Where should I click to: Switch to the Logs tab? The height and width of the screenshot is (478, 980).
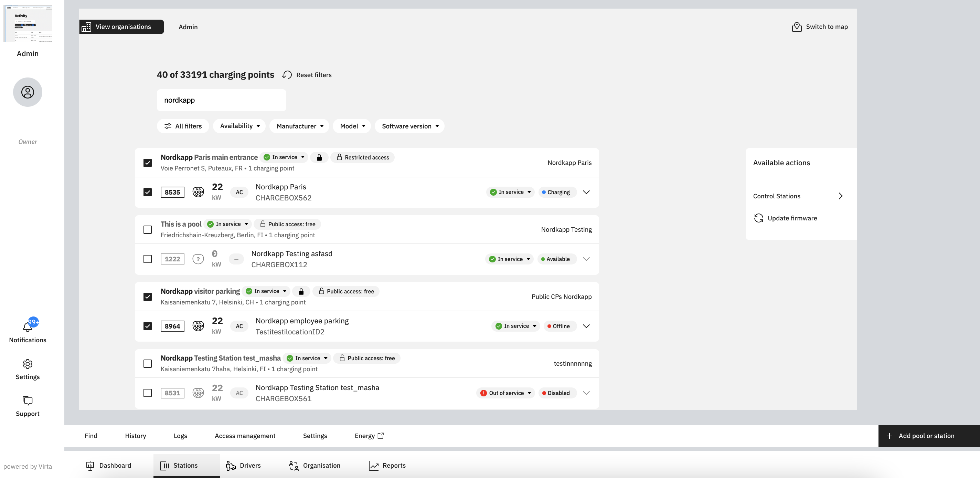coord(180,436)
